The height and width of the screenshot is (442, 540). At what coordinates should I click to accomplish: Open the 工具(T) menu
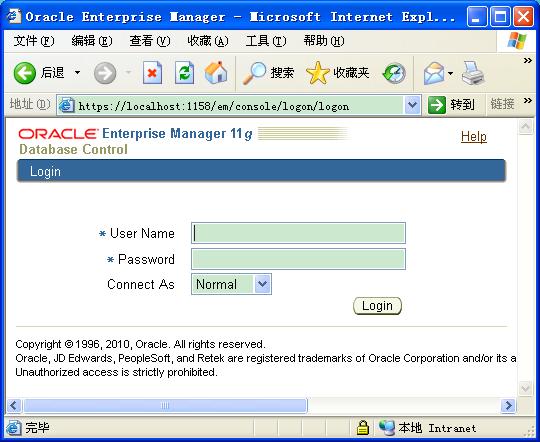266,41
